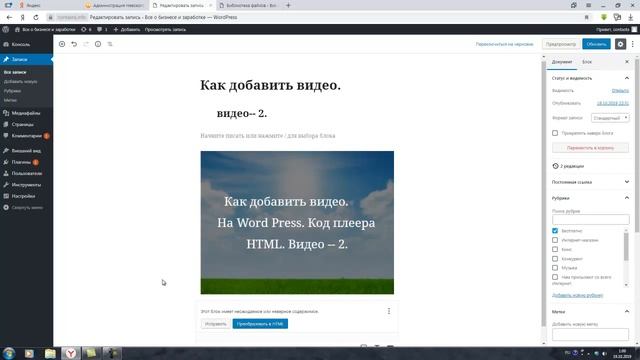Open the browser hamburger menu icon
The width and height of the screenshot is (640, 360).
[x=588, y=5]
